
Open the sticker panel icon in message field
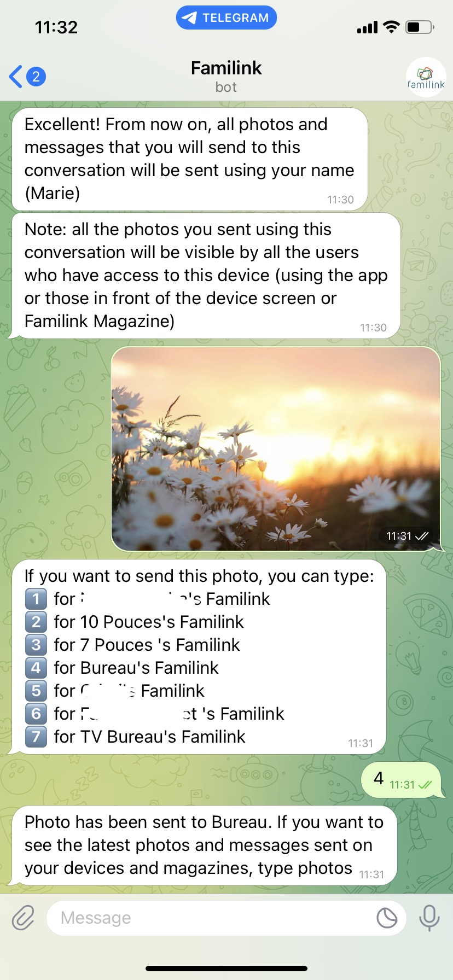pos(387,918)
